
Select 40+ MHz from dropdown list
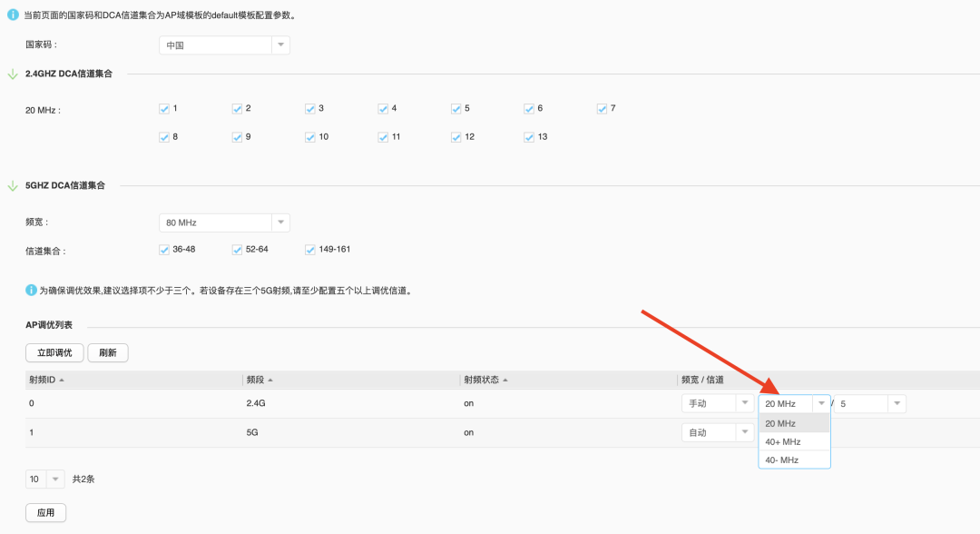click(x=794, y=441)
